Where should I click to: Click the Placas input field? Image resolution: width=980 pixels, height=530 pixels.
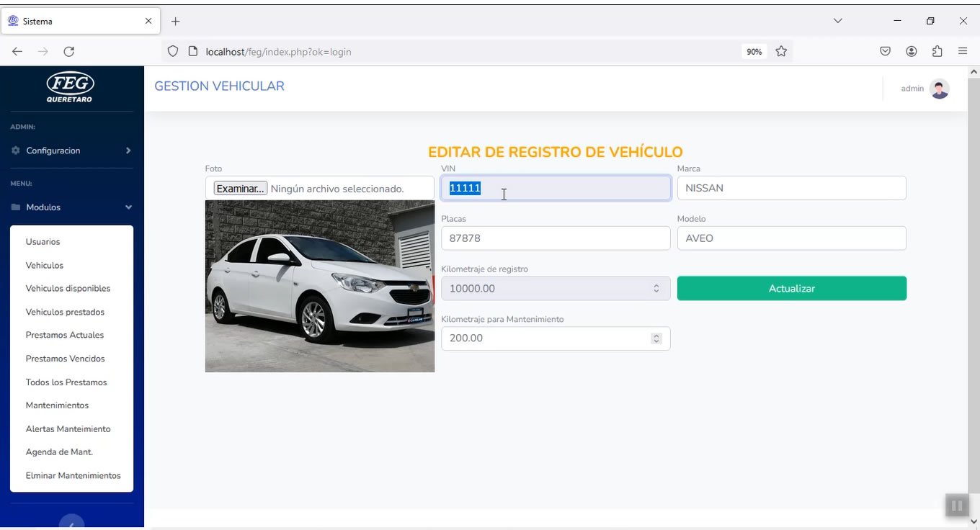click(x=555, y=238)
